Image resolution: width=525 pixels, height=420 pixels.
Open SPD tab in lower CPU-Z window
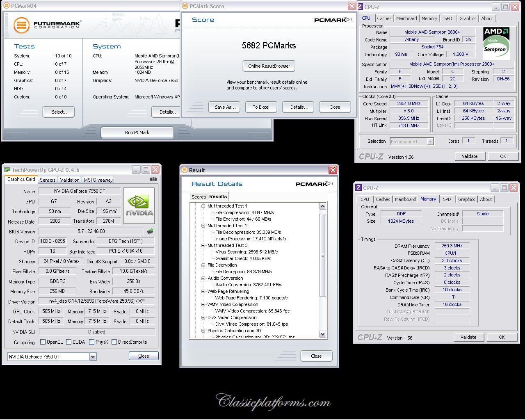pos(447,199)
